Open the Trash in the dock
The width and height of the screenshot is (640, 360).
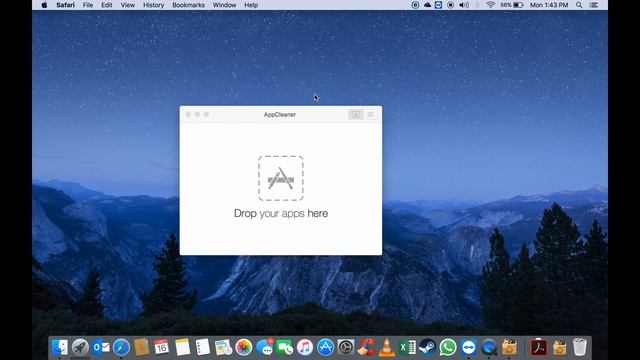click(x=580, y=347)
